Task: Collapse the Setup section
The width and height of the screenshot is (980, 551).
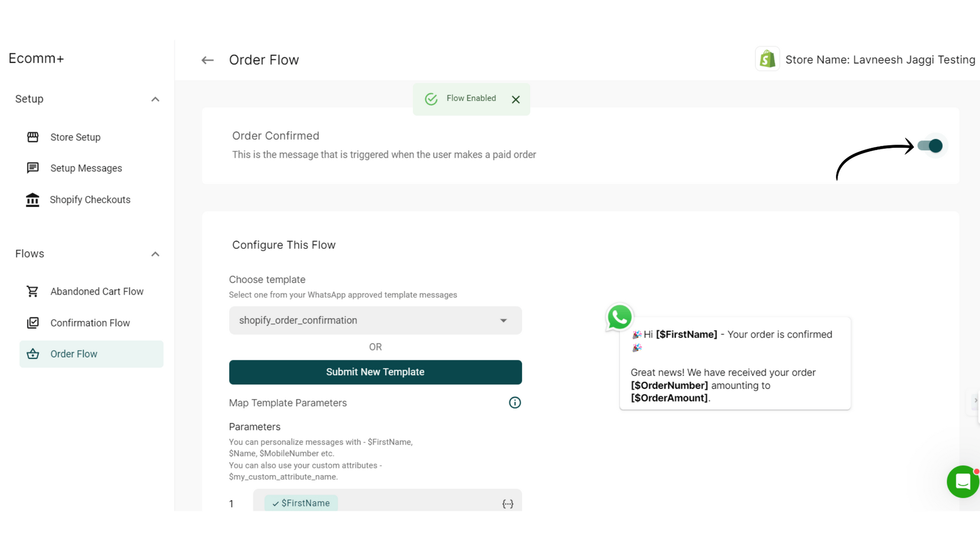Action: (x=155, y=99)
